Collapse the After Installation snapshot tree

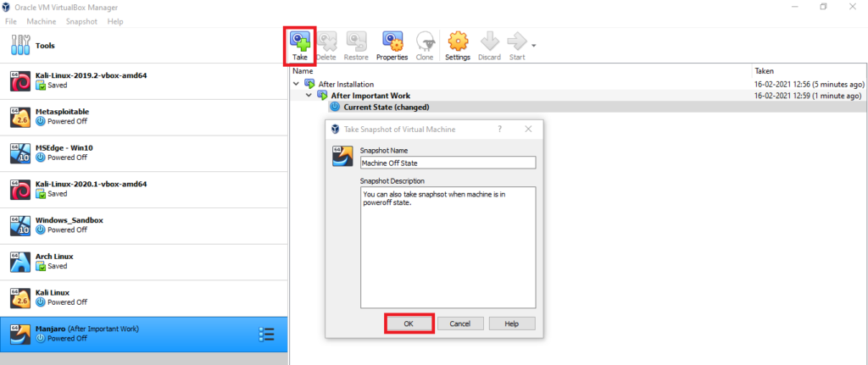click(x=296, y=84)
